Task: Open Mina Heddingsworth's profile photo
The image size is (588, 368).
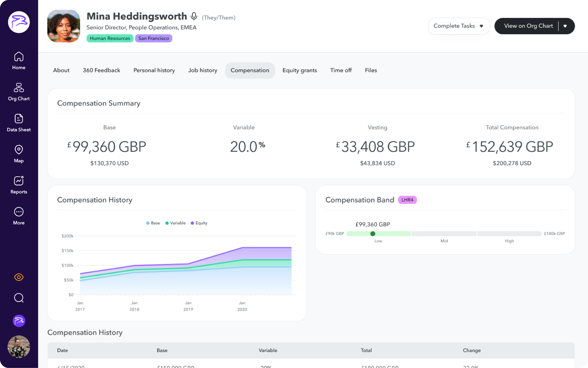Action: (x=64, y=26)
